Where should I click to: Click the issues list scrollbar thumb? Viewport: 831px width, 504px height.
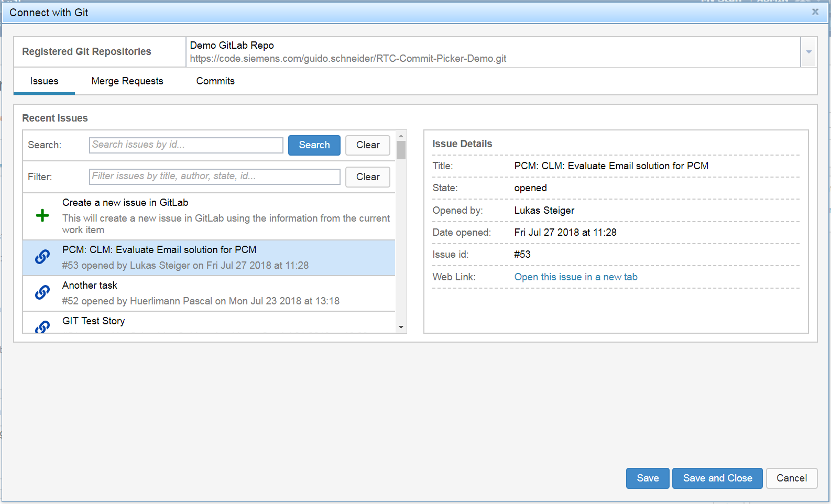[x=401, y=150]
